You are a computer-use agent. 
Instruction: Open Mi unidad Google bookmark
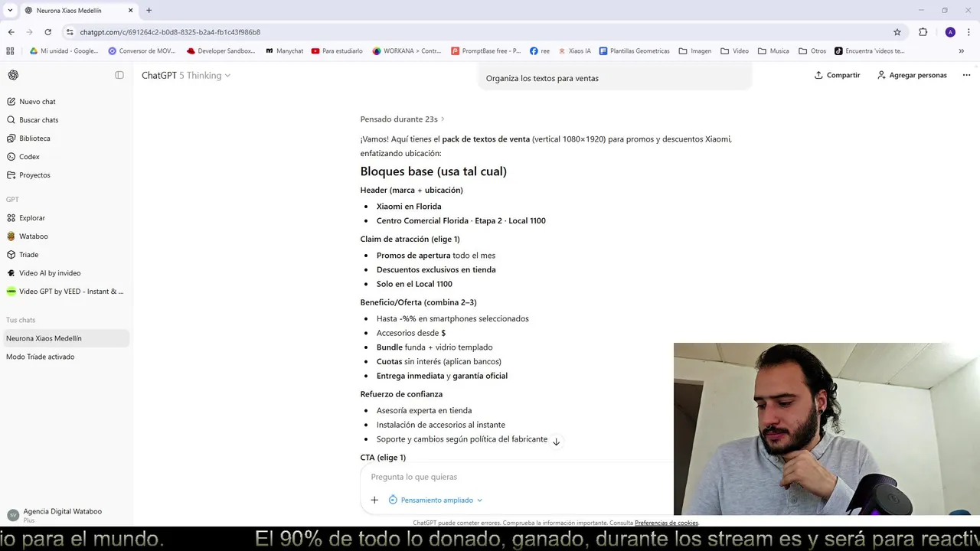coord(64,51)
